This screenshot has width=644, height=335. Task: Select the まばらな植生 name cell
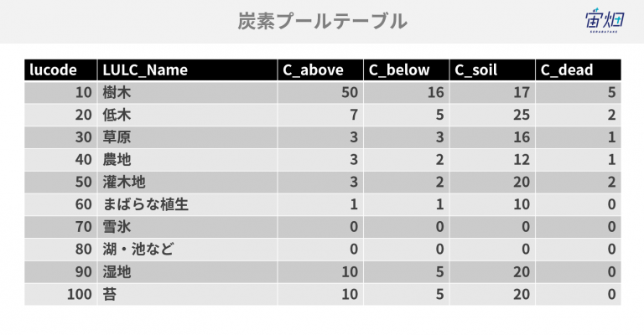pyautogui.click(x=187, y=204)
